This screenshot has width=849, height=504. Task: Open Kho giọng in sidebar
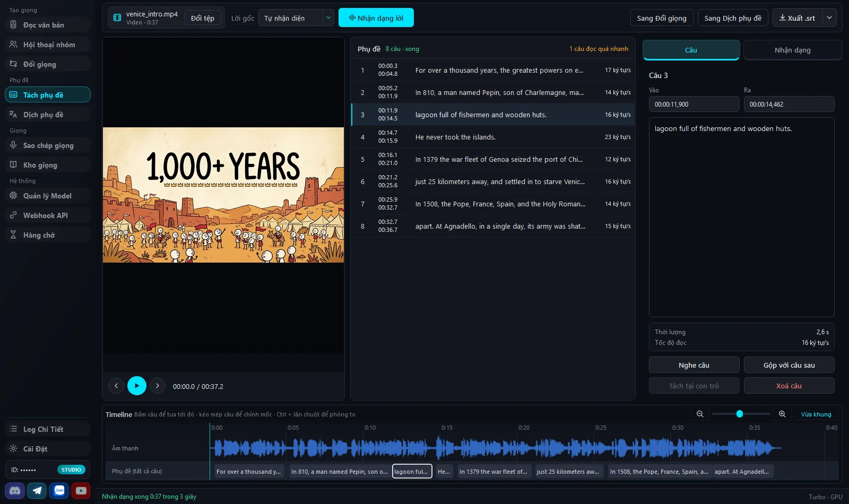coord(48,165)
